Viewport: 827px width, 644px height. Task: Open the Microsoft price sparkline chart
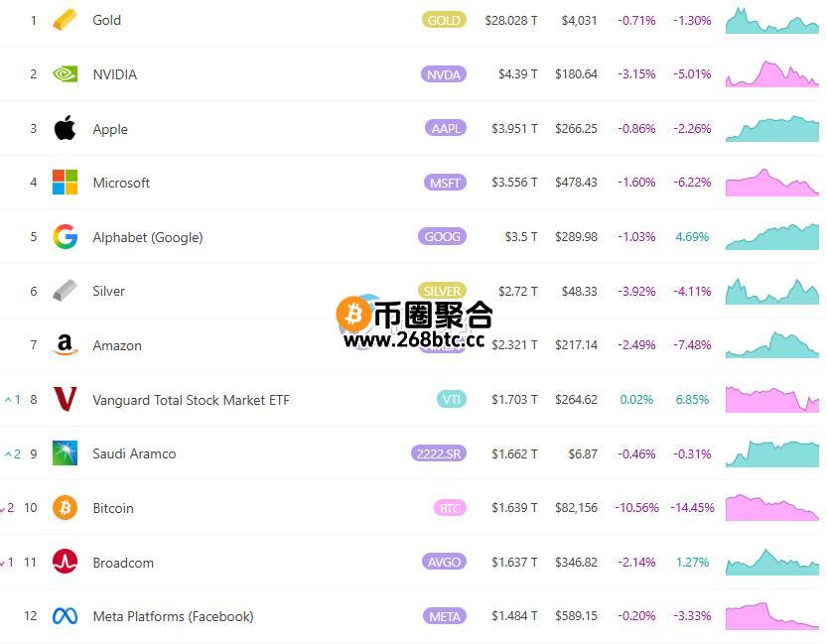[772, 183]
